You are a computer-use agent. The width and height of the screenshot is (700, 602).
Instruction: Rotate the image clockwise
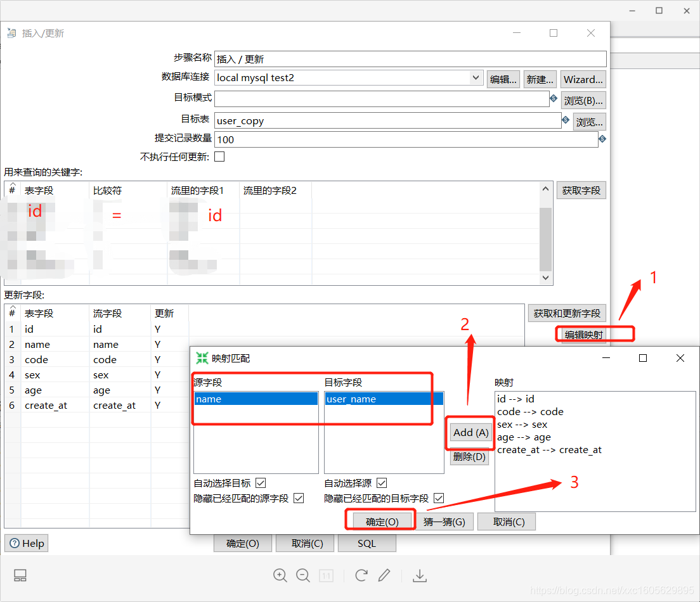pos(361,575)
